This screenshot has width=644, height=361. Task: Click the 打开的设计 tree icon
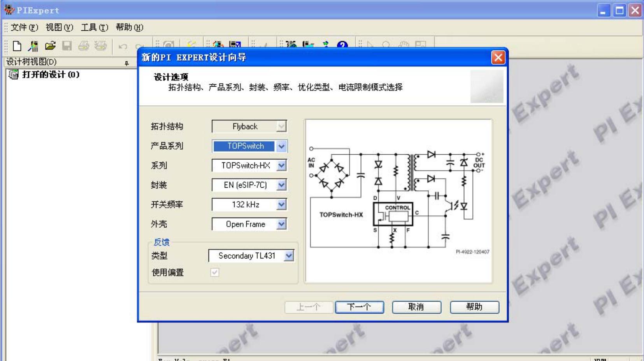(x=13, y=74)
